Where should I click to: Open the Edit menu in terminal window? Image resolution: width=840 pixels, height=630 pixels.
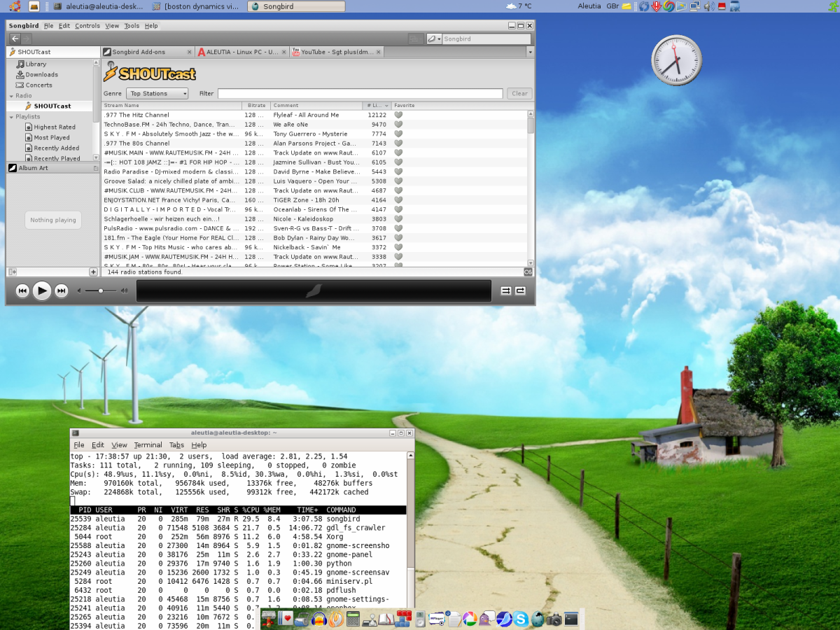[98, 444]
